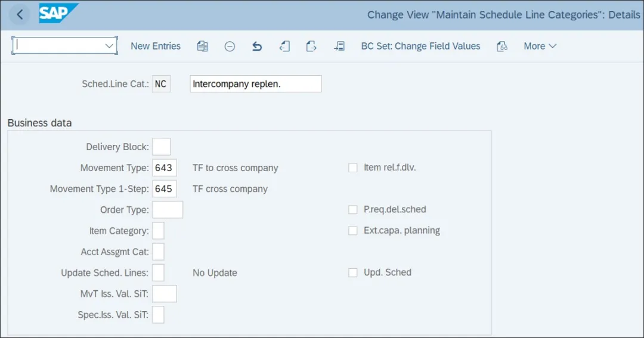Click the New Entries button
The image size is (644, 338).
tap(156, 46)
